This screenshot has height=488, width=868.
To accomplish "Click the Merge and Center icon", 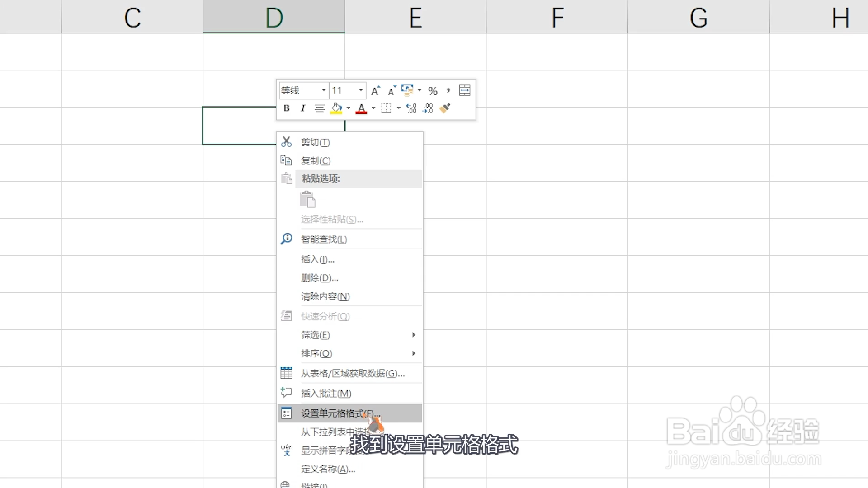I will [x=464, y=90].
